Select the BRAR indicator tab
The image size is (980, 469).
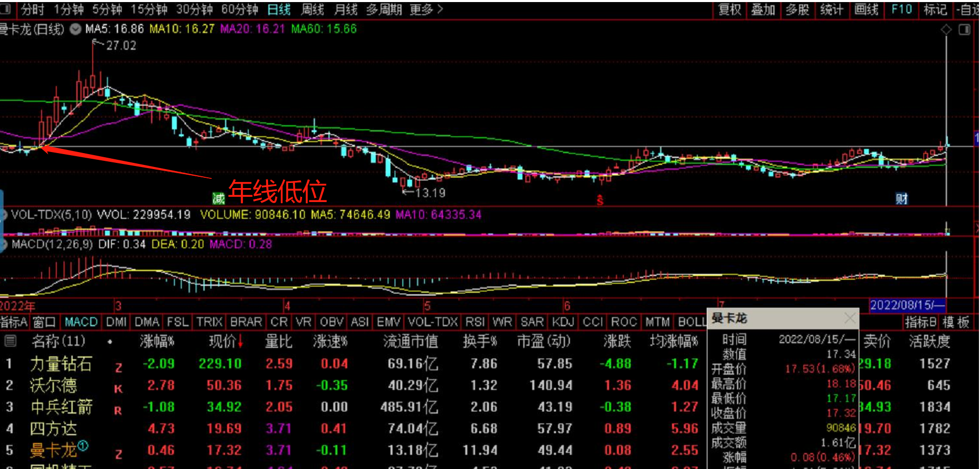(x=246, y=322)
